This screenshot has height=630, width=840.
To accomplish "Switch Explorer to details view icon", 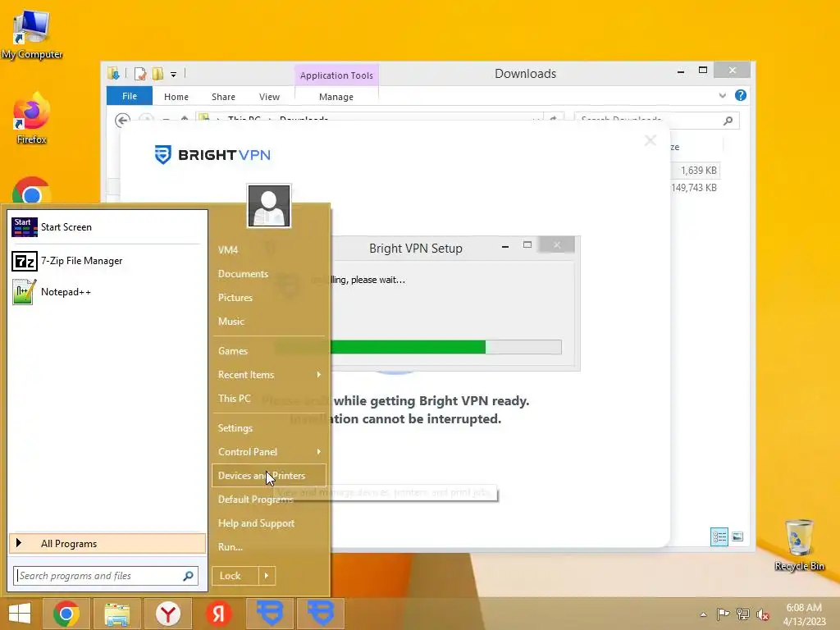I will tap(719, 536).
